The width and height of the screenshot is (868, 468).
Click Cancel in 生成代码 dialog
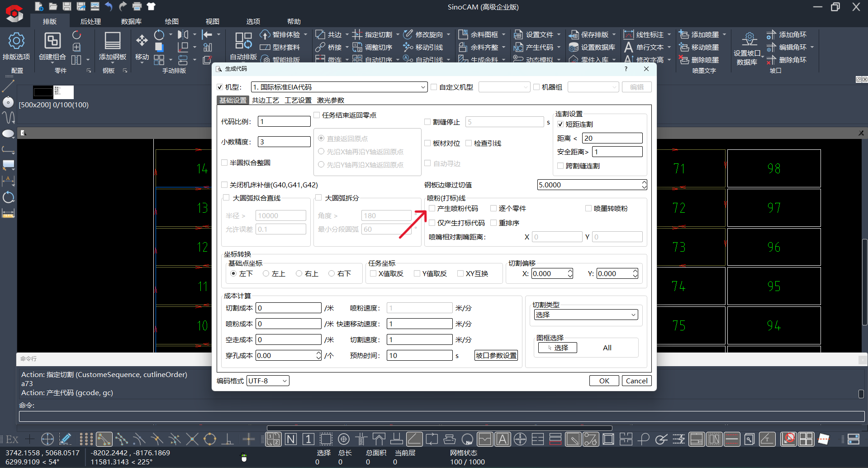636,381
